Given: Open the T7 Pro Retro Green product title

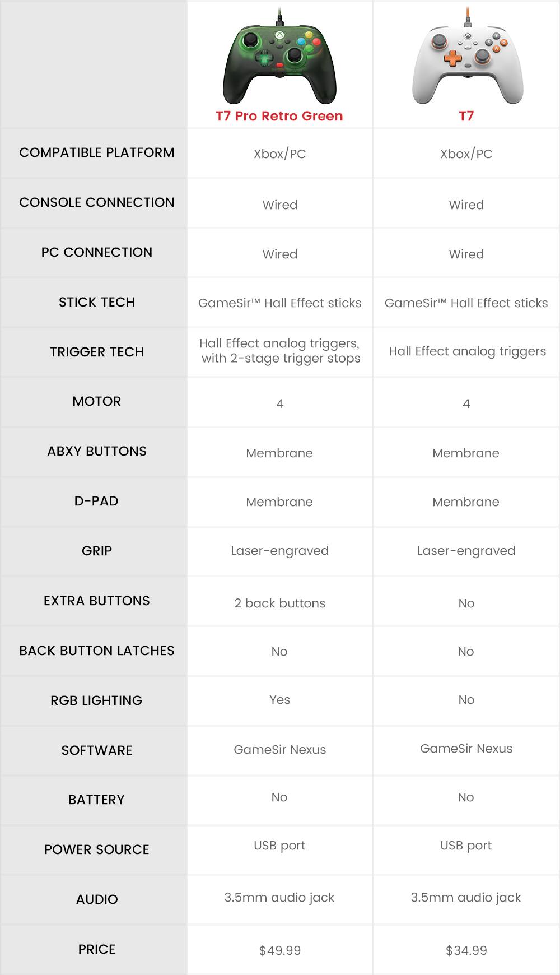Looking at the screenshot, I should (279, 116).
